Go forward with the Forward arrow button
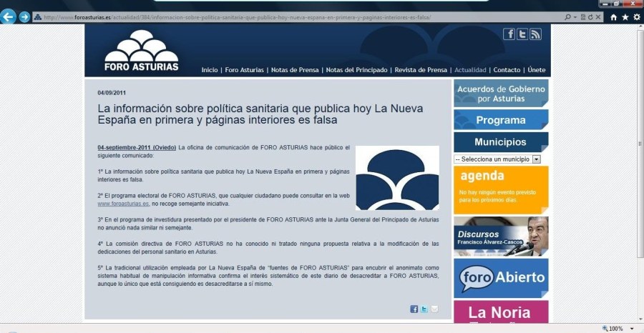The width and height of the screenshot is (644, 333). [24, 17]
